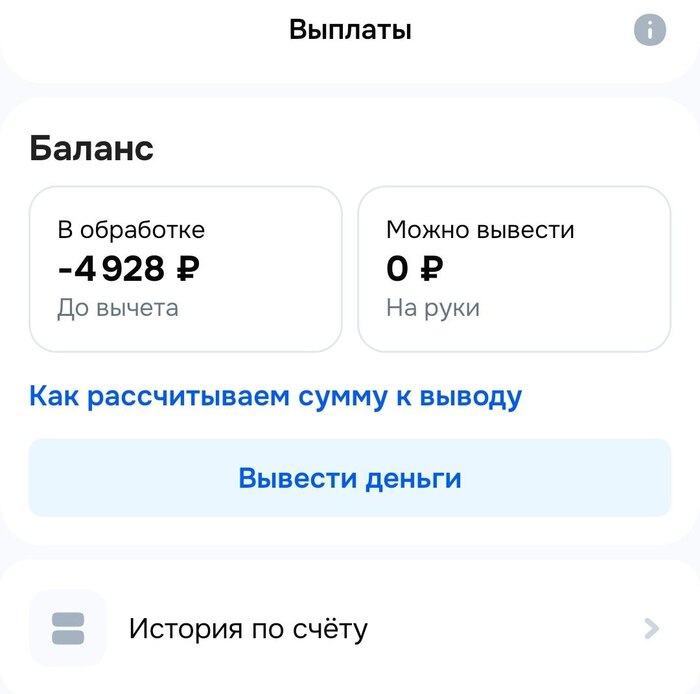Click the Можно вывести label text
This screenshot has height=694, width=700.
(x=480, y=229)
